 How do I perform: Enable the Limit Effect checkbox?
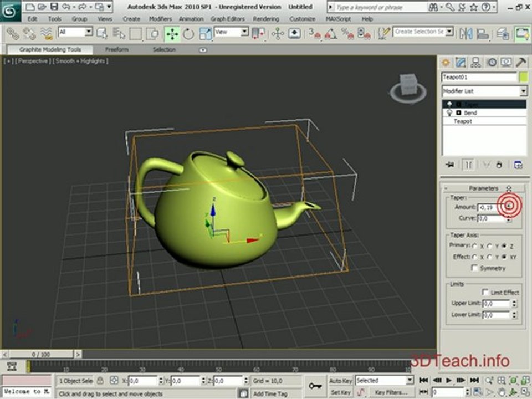pos(485,292)
